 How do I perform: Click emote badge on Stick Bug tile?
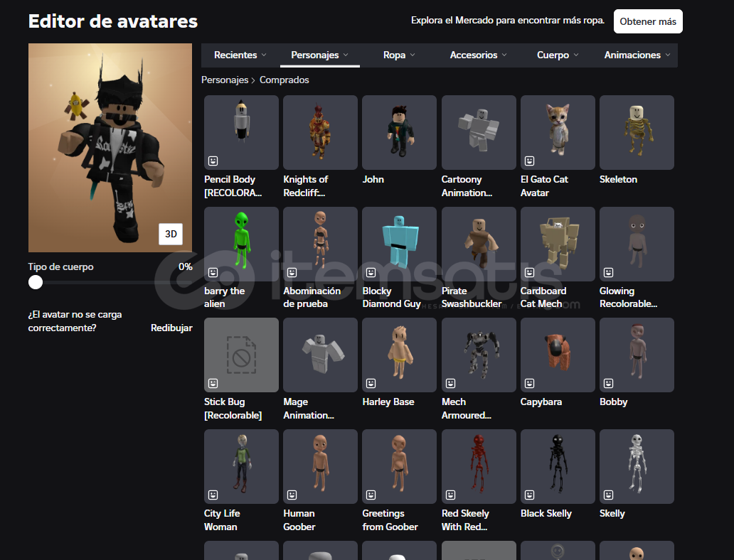pos(213,384)
